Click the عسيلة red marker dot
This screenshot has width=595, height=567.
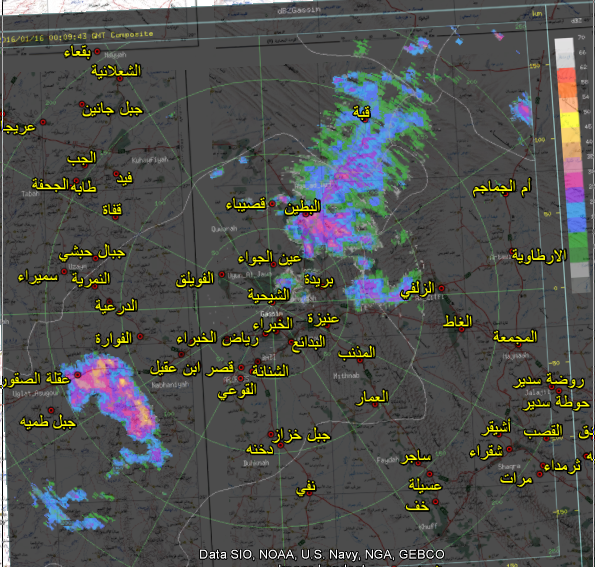click(x=430, y=474)
